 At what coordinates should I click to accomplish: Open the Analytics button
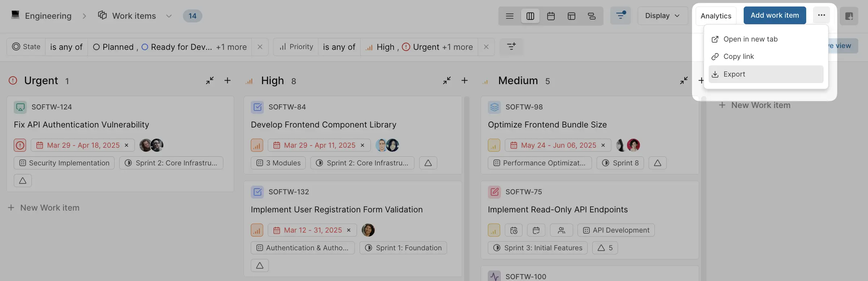tap(716, 16)
